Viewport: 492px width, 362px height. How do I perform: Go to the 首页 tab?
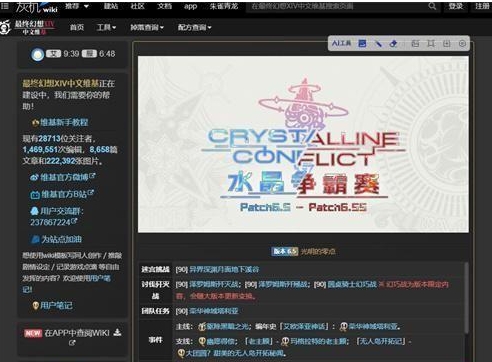point(77,27)
